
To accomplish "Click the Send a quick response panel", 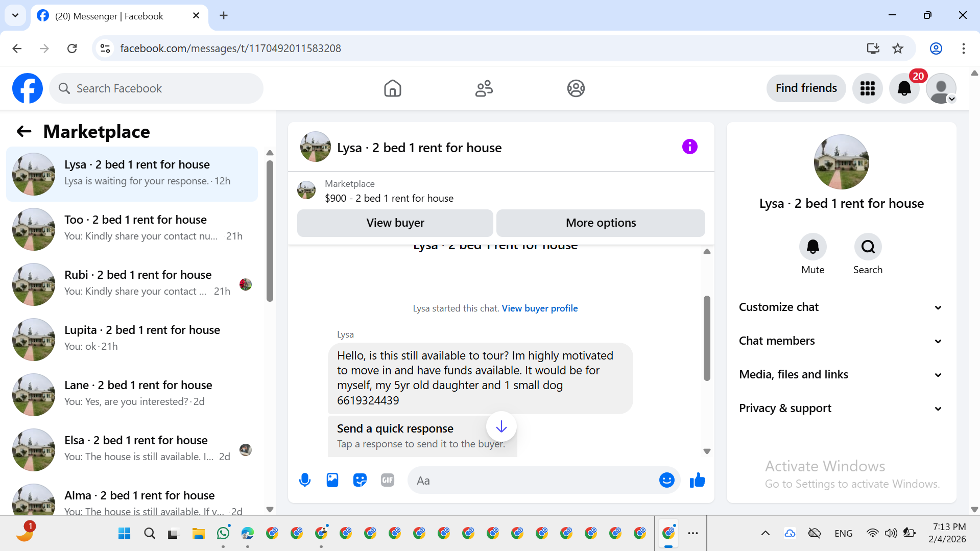I will point(422,436).
